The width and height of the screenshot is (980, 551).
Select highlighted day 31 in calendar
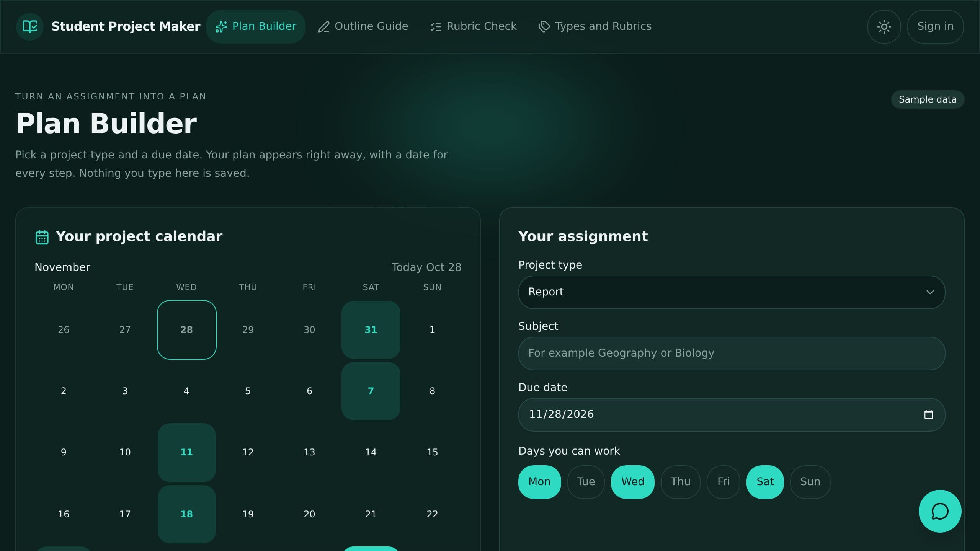[371, 329]
